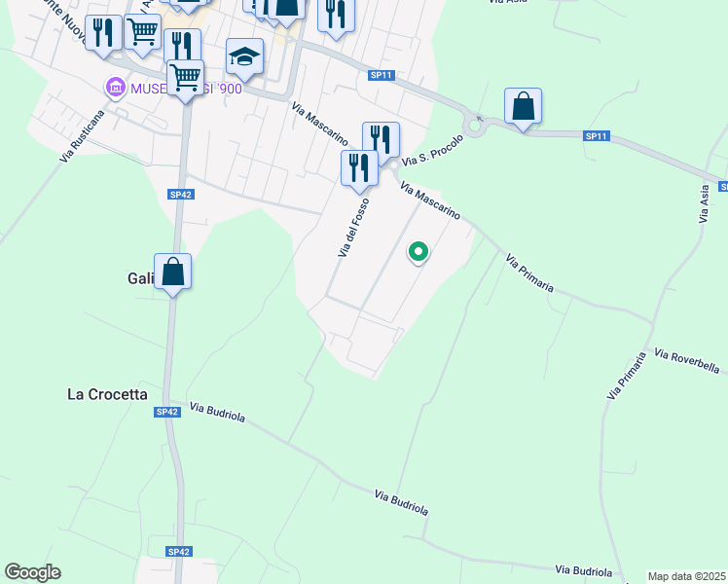
Task: Select the restaurant marker on Via del Fosso
Action: (x=359, y=171)
